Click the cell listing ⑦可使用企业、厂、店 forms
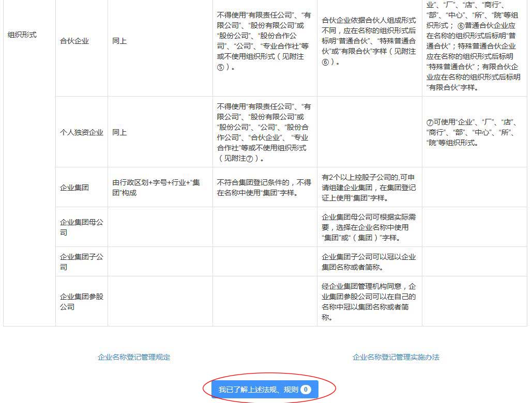This screenshot has height=403, width=532. tap(475, 132)
